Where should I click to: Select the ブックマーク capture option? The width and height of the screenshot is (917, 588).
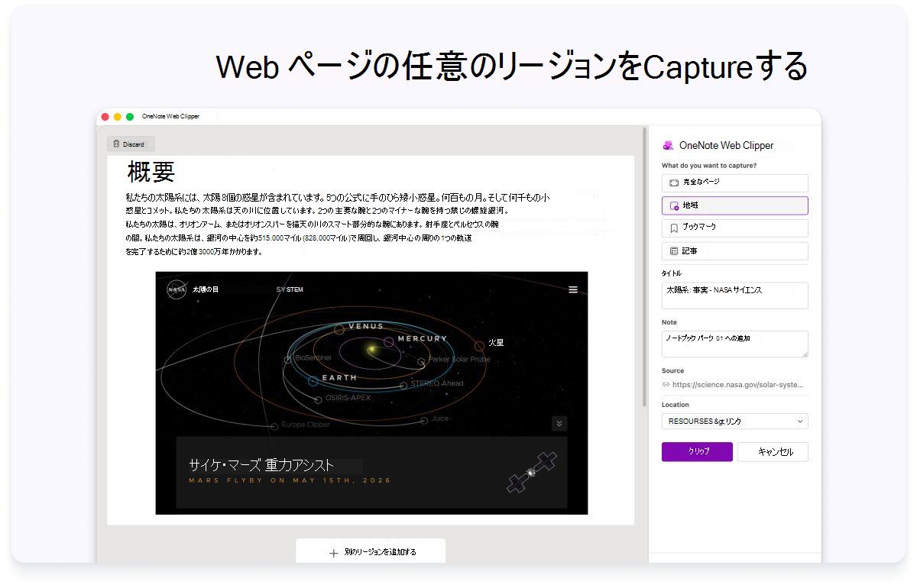click(734, 228)
